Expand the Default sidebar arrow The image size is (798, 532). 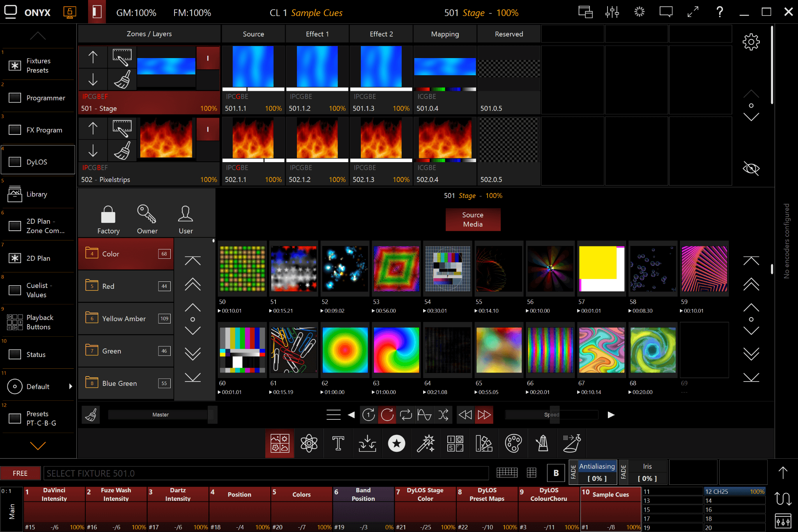(71, 386)
